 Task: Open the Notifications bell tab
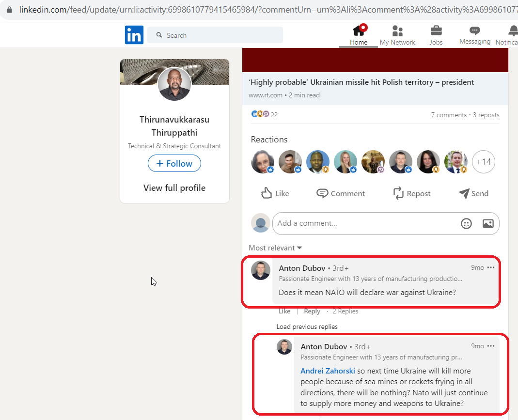click(507, 35)
